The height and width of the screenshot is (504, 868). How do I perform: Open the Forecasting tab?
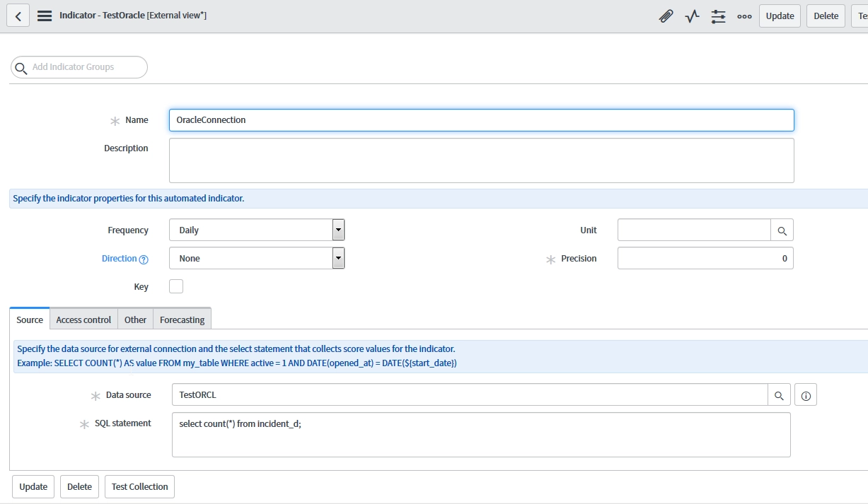[182, 320]
